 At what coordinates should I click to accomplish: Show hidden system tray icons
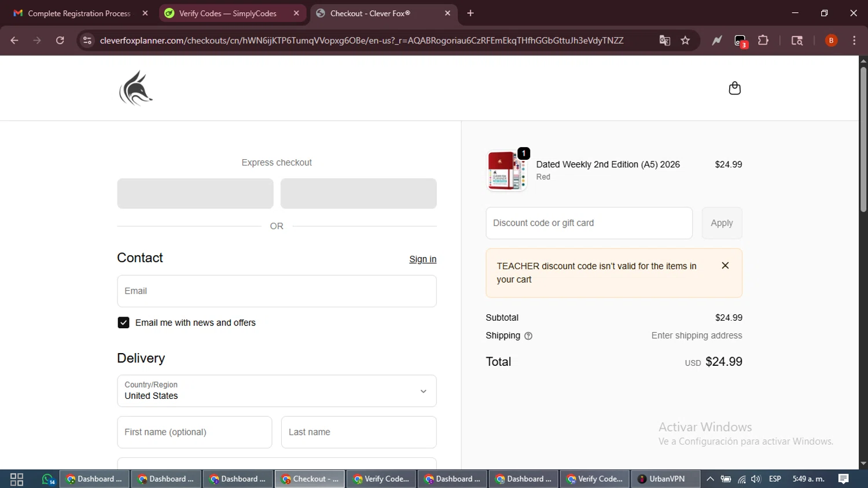(710, 479)
